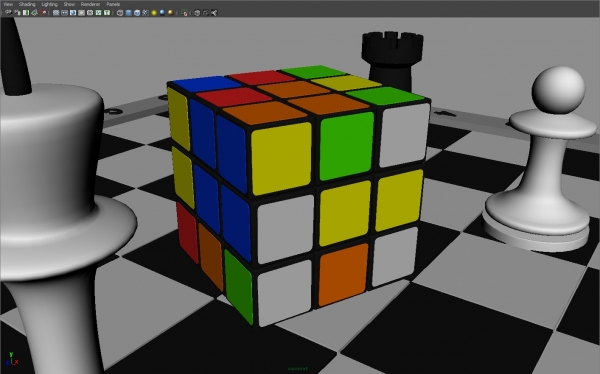Click the image plane icon
Screen dimensions: 600x374
(34, 13)
